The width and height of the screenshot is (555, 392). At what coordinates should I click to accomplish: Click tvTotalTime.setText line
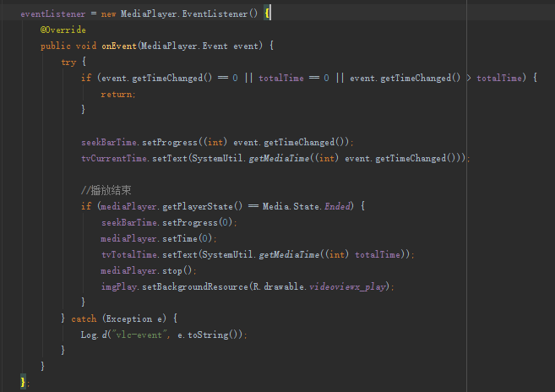point(258,254)
